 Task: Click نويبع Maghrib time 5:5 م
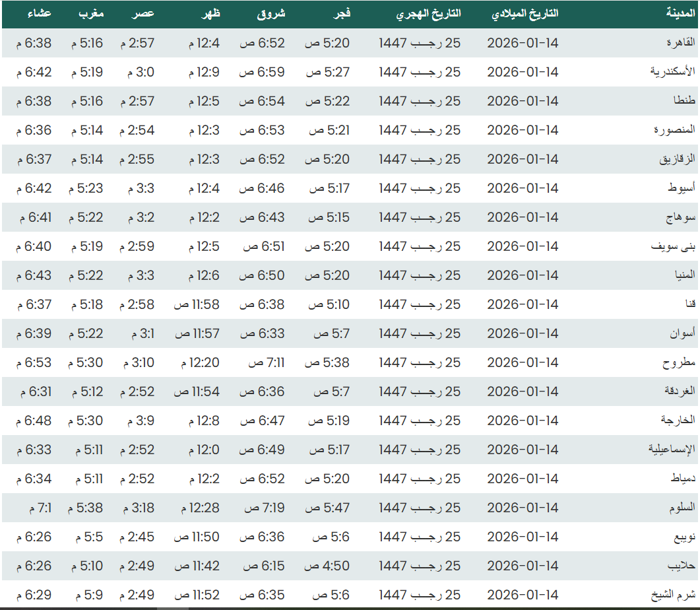86,537
